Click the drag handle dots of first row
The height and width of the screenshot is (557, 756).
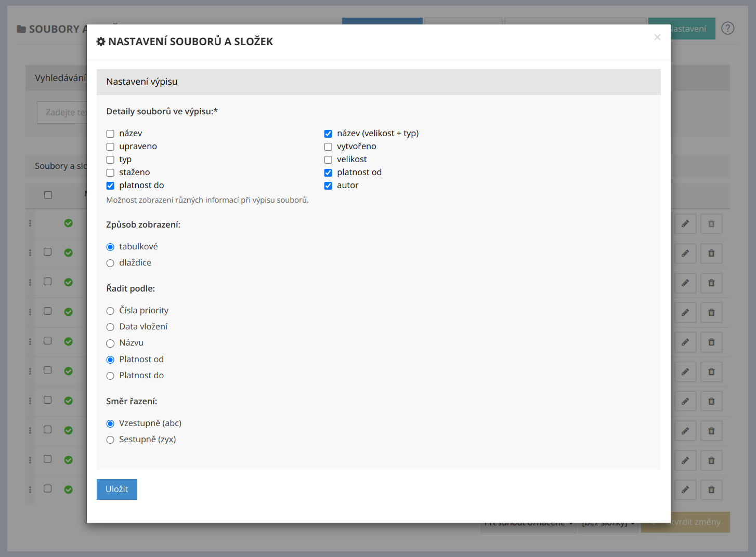click(30, 223)
